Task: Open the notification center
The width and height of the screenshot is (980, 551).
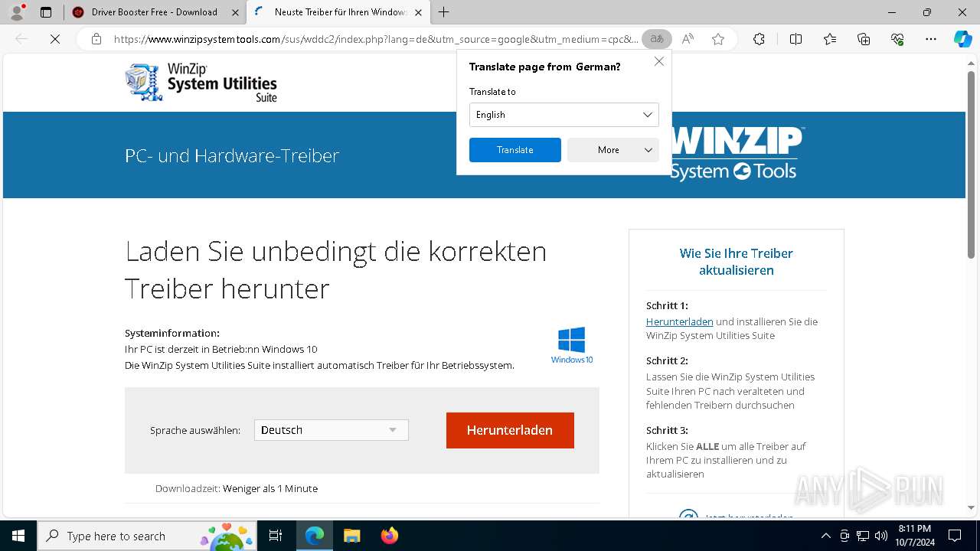Action: coord(955,536)
